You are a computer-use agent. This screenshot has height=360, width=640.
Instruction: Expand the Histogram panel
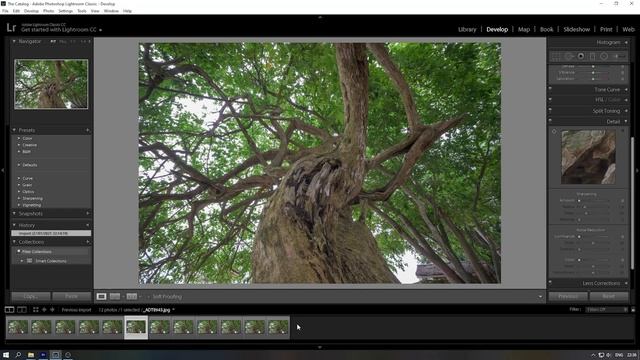tap(627, 42)
